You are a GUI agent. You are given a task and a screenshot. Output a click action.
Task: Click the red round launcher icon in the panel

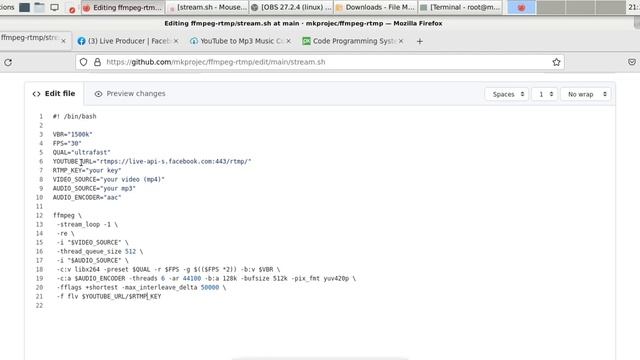(x=72, y=9)
